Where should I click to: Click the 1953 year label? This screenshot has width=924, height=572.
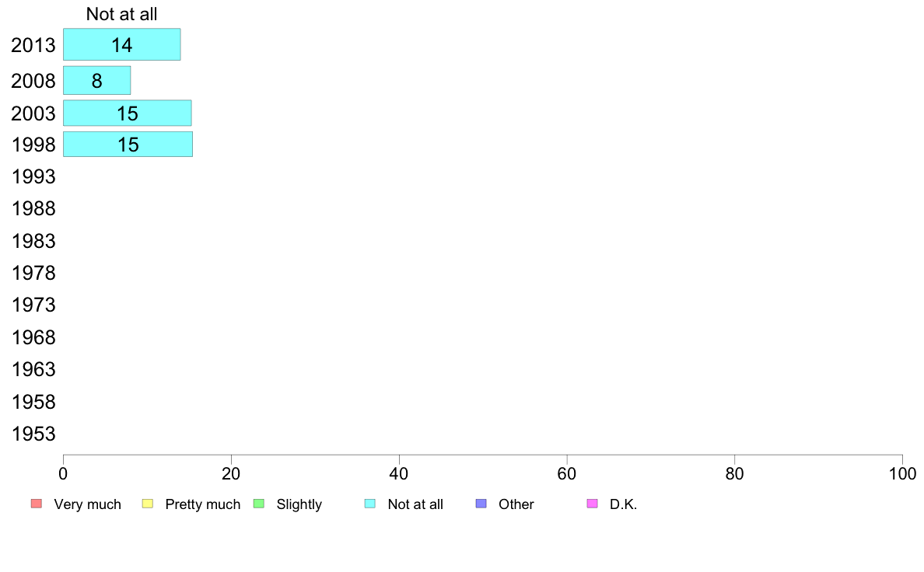[x=33, y=434]
